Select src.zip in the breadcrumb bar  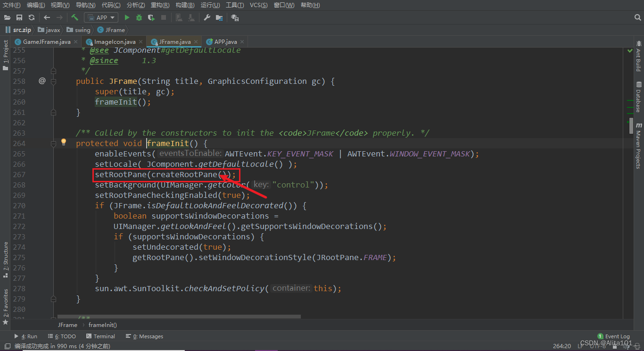(x=18, y=30)
